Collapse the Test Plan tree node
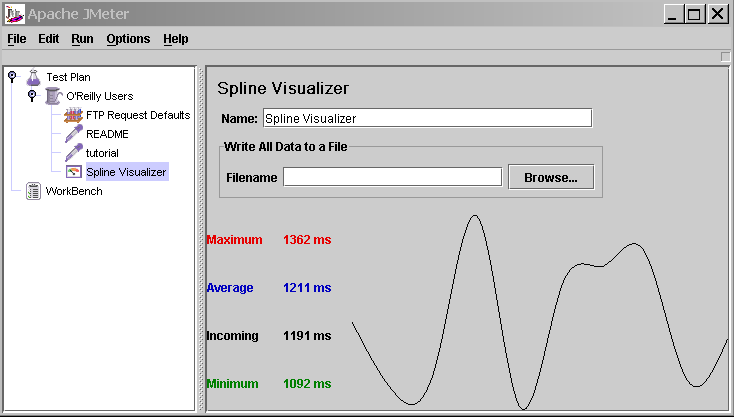734x417 pixels. pyautogui.click(x=11, y=76)
